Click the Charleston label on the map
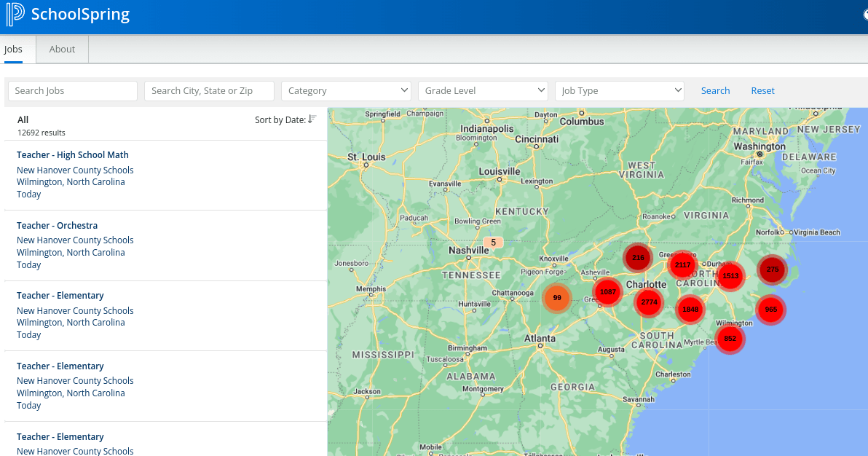Screen dimensions: 868x456 coord(673,374)
